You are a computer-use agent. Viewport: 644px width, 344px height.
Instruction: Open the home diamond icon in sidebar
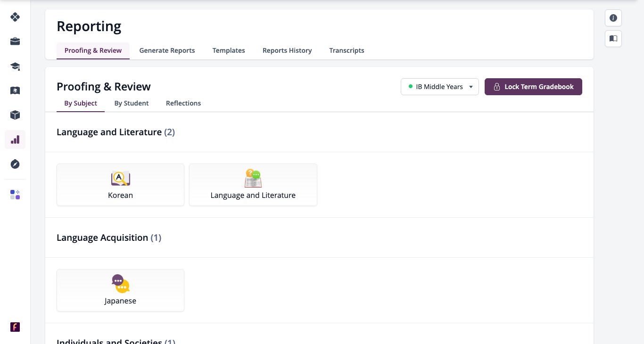[15, 17]
